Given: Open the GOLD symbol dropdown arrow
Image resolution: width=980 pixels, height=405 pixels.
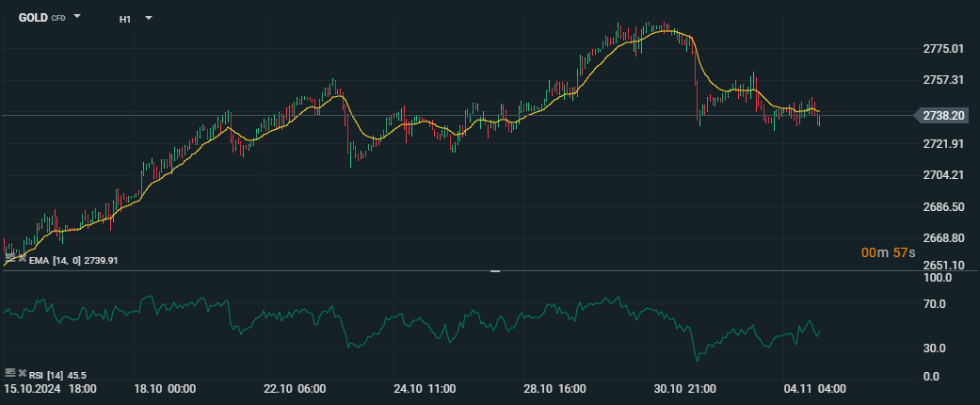Looking at the screenshot, I should coord(77,17).
